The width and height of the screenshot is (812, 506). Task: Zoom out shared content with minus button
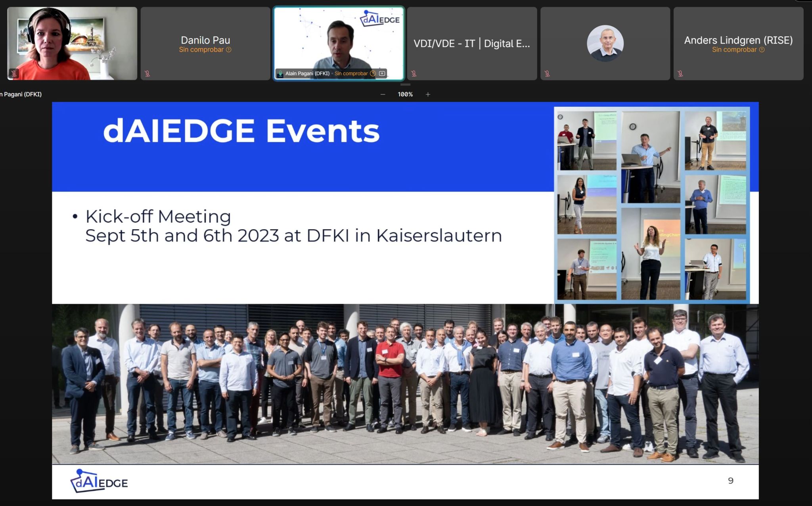tap(383, 94)
